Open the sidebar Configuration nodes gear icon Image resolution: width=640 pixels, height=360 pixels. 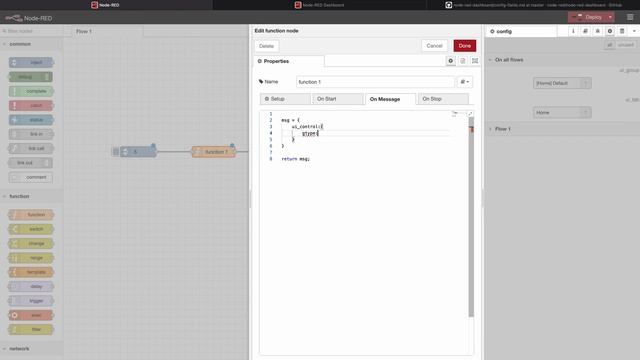[x=610, y=31]
